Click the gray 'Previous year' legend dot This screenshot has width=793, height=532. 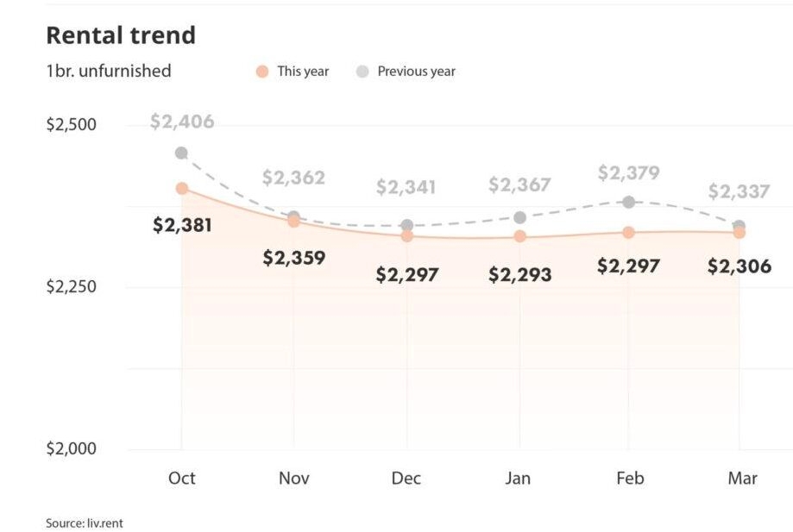click(x=362, y=72)
